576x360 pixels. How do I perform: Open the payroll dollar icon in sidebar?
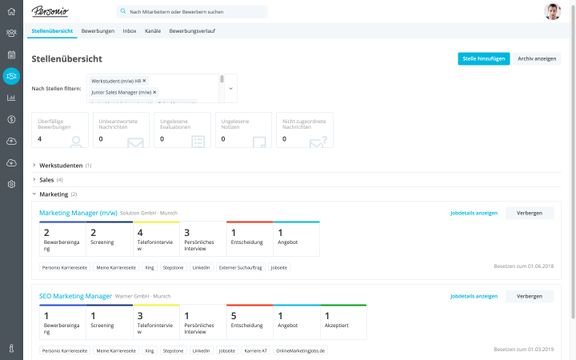[x=11, y=119]
